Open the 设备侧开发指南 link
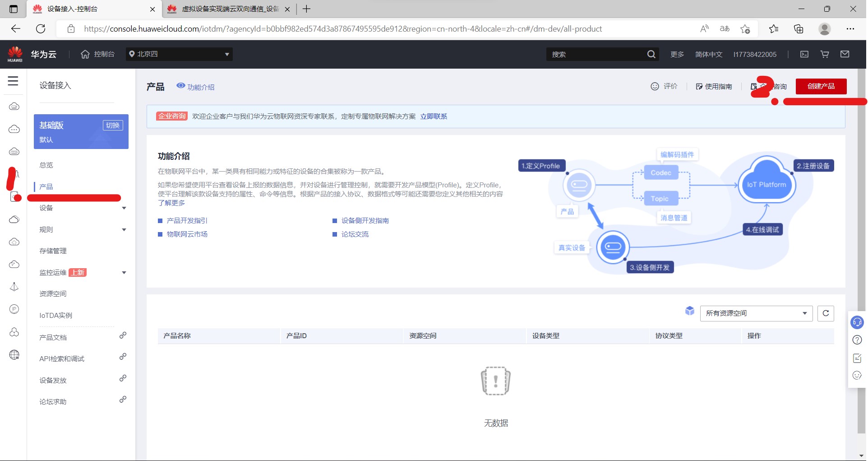Image resolution: width=868 pixels, height=461 pixels. click(365, 221)
